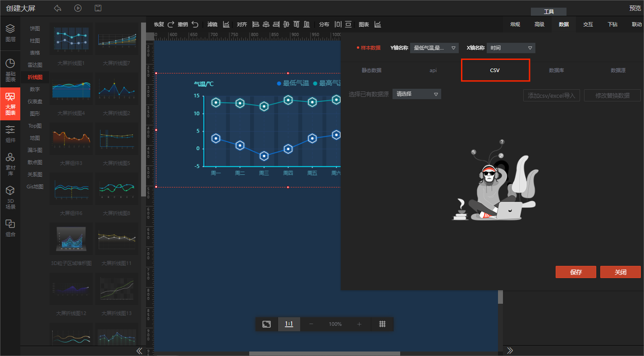
Task: Select the 大屏图表 sidebar section
Action: [x=10, y=104]
